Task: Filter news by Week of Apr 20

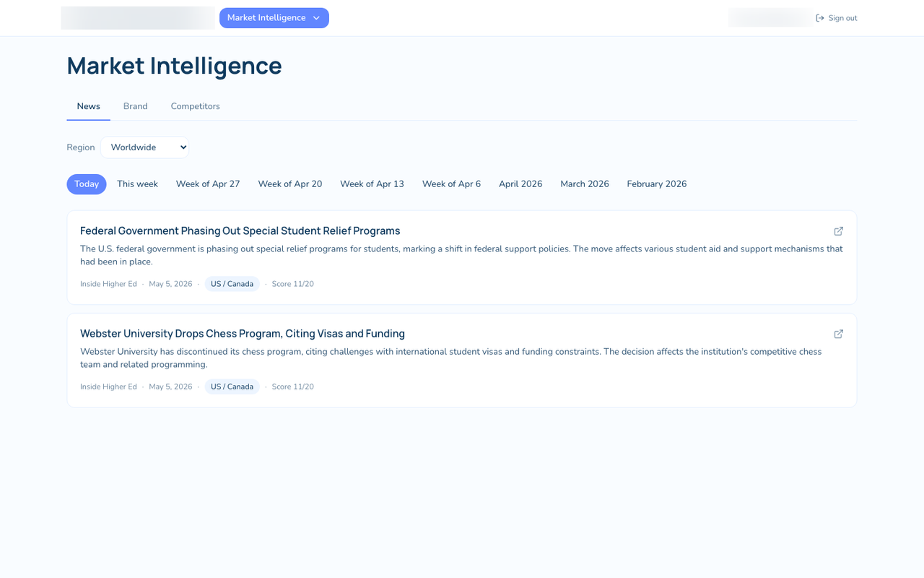Action: [290, 184]
